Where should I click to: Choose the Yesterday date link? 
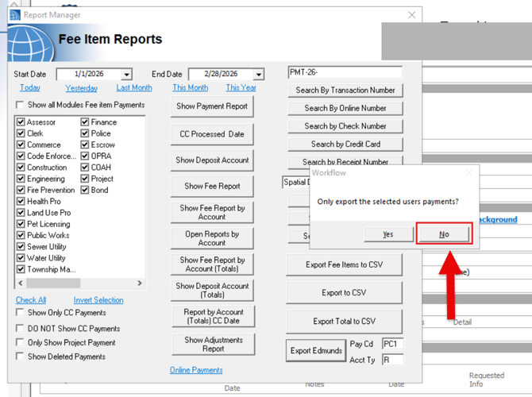(82, 88)
